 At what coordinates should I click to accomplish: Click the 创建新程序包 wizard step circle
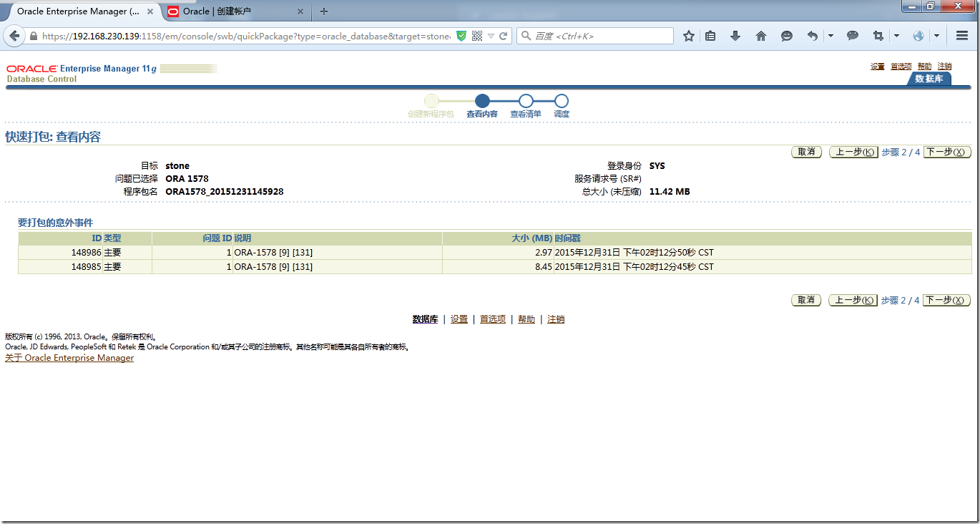tap(431, 101)
